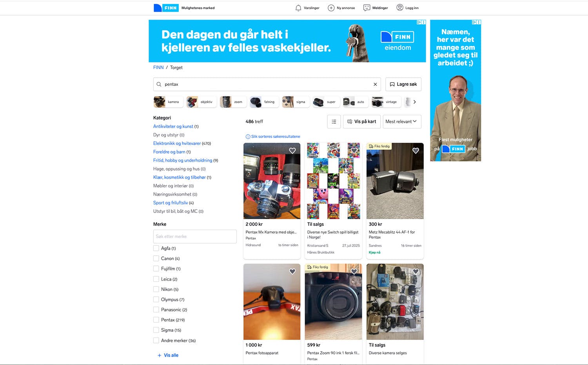Favorite the Metz Mecablitz listing
The width and height of the screenshot is (588, 365).
[x=416, y=151]
